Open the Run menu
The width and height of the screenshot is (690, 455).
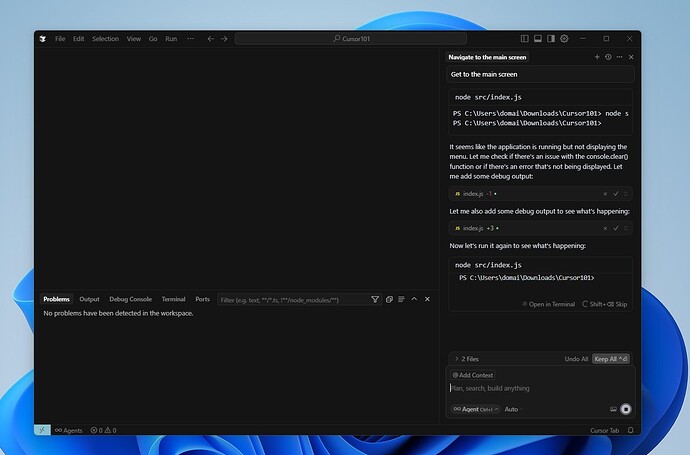171,39
